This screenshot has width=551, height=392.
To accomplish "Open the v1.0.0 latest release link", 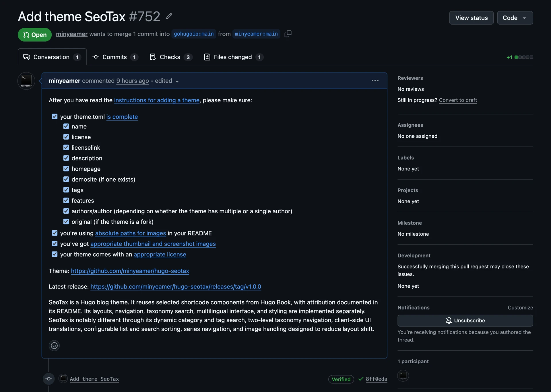I will tap(176, 287).
